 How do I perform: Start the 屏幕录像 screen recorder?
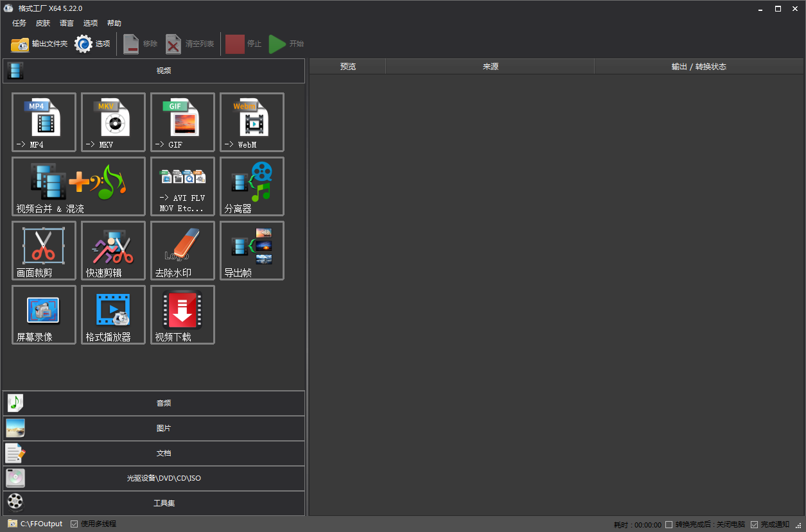pyautogui.click(x=44, y=314)
